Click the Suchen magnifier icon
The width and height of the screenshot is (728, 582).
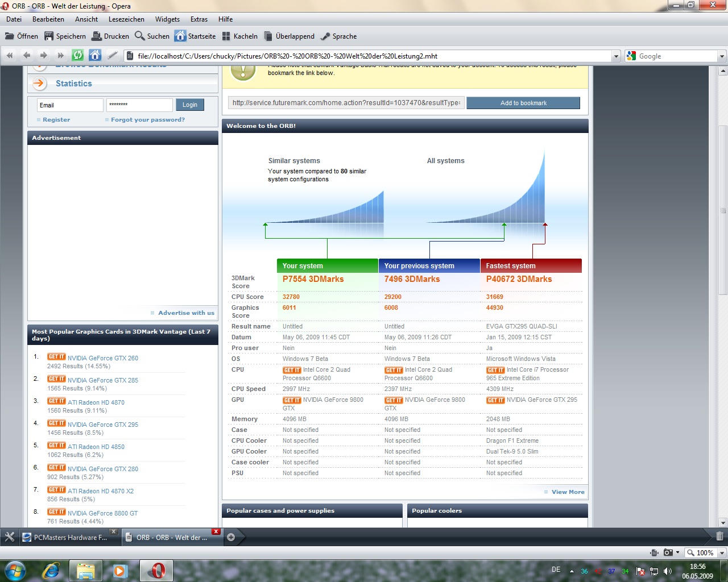[140, 36]
